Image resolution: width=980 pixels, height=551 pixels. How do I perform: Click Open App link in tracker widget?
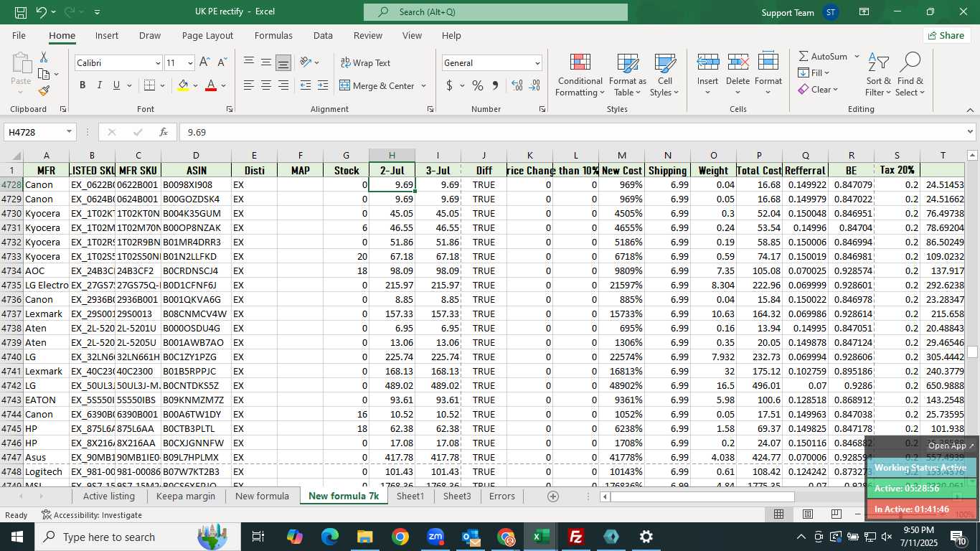951,446
